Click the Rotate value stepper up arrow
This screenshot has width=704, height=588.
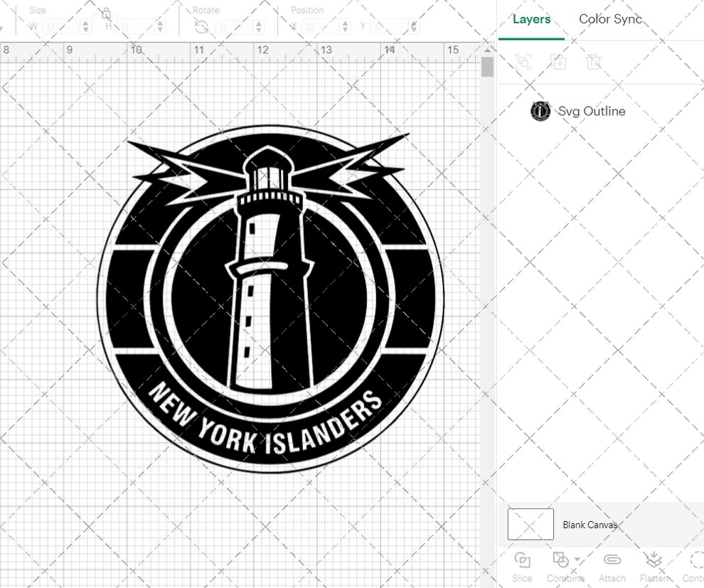pos(258,23)
